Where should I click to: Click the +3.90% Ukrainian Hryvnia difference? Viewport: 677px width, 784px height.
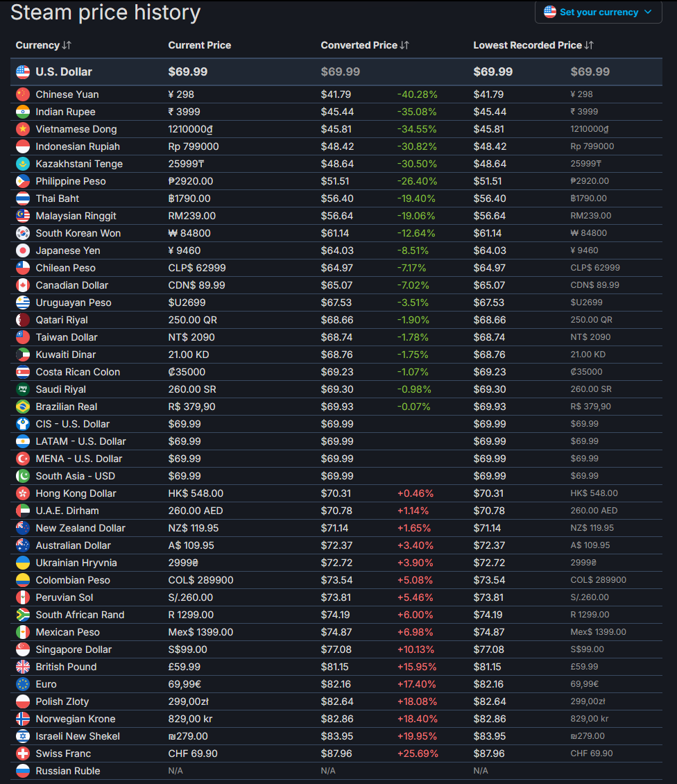pos(415,563)
